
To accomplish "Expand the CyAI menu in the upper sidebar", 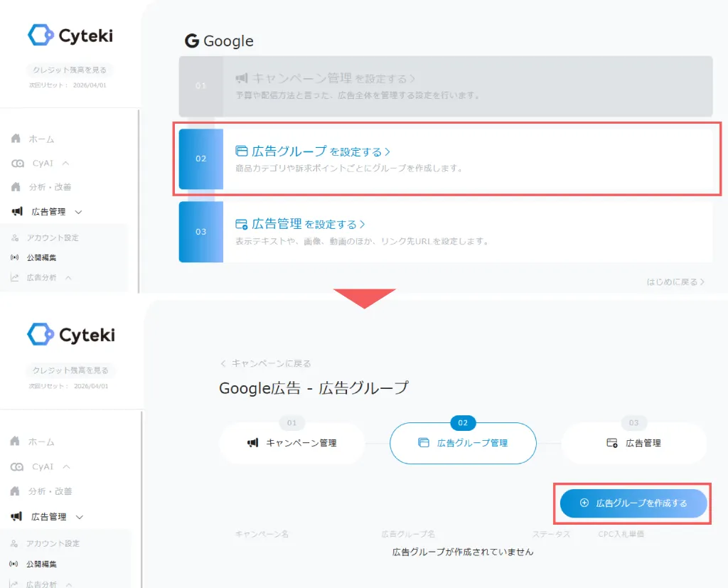I will tap(65, 164).
